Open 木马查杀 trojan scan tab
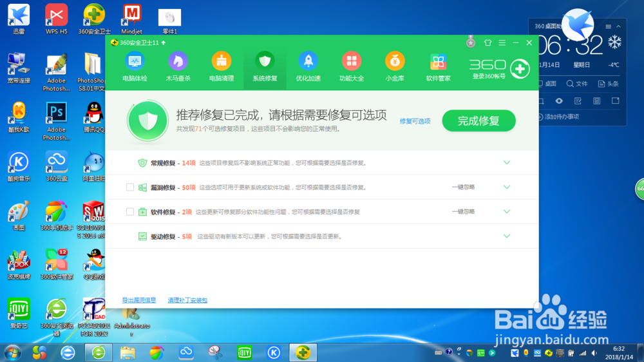 click(x=178, y=67)
